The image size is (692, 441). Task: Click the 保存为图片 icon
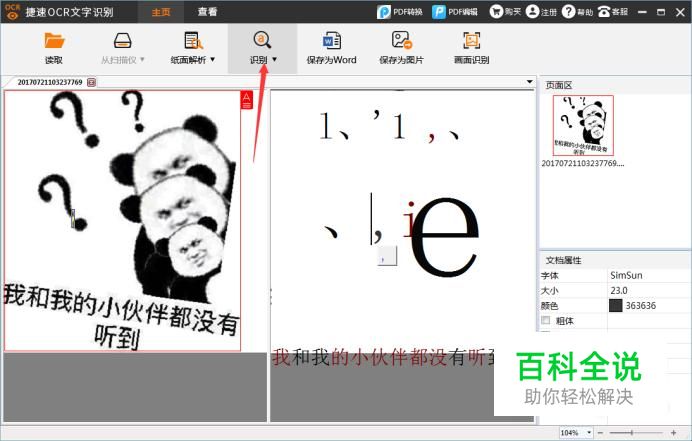[402, 40]
